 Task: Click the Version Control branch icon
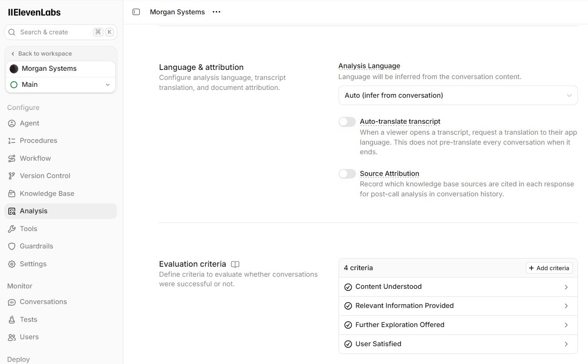tap(12, 176)
